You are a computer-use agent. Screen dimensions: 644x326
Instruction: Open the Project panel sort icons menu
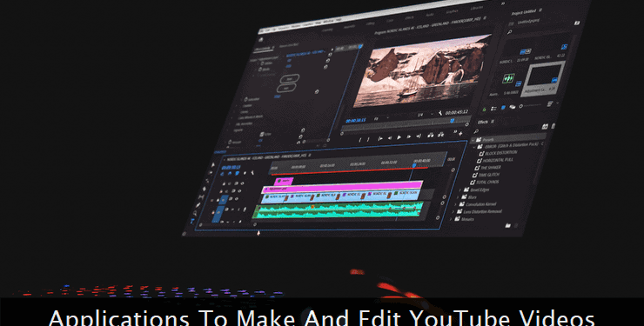pyautogui.click(x=550, y=104)
